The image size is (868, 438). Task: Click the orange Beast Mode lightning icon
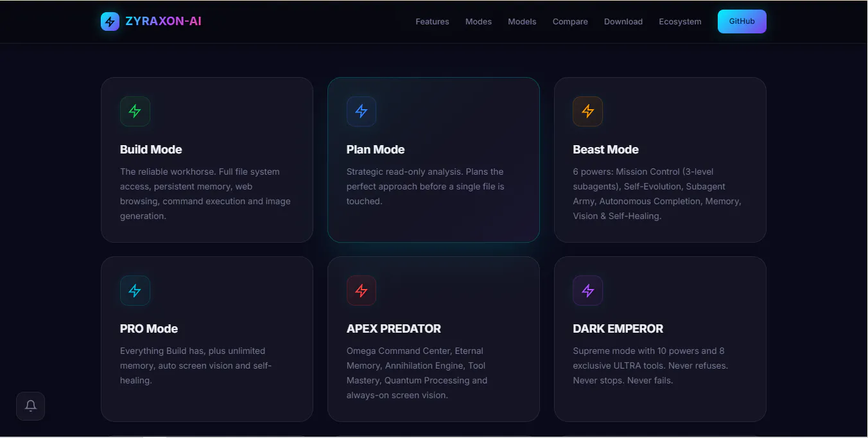click(587, 111)
